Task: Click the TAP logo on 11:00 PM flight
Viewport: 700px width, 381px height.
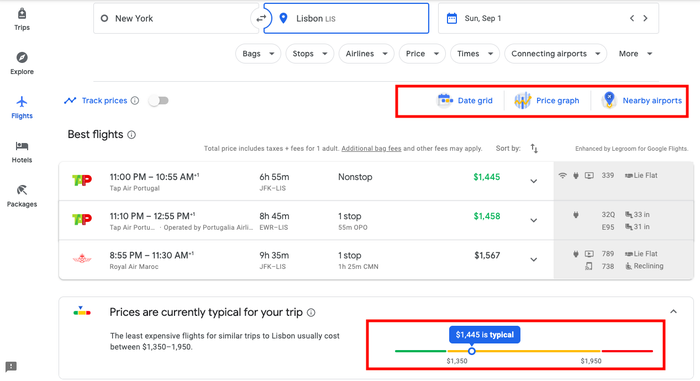Action: coord(82,180)
